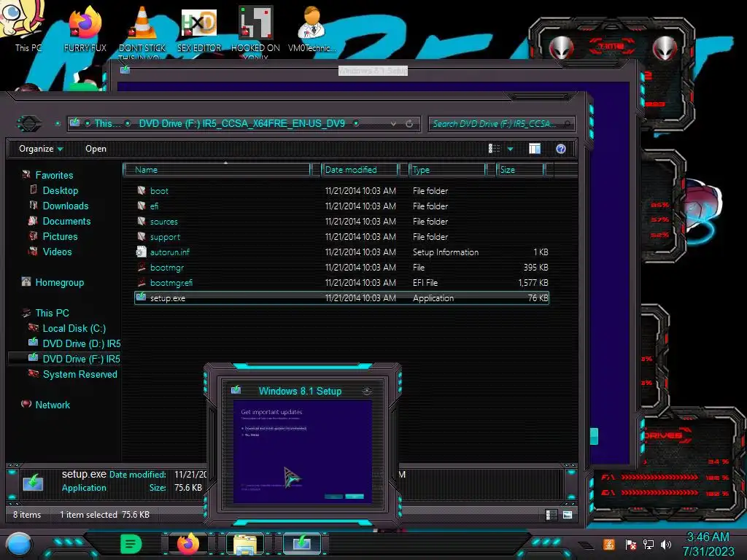This screenshot has width=747, height=560.
Task: Open green notes app on taskbar
Action: point(131,544)
